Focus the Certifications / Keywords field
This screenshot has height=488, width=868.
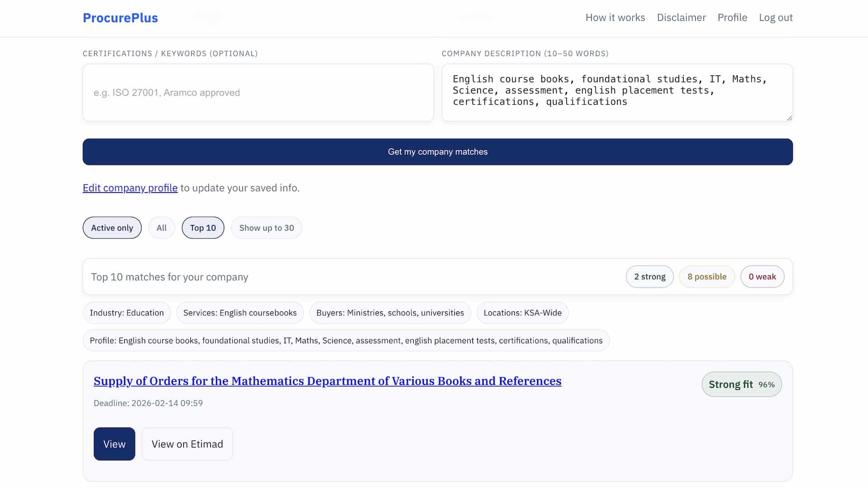[x=258, y=93]
